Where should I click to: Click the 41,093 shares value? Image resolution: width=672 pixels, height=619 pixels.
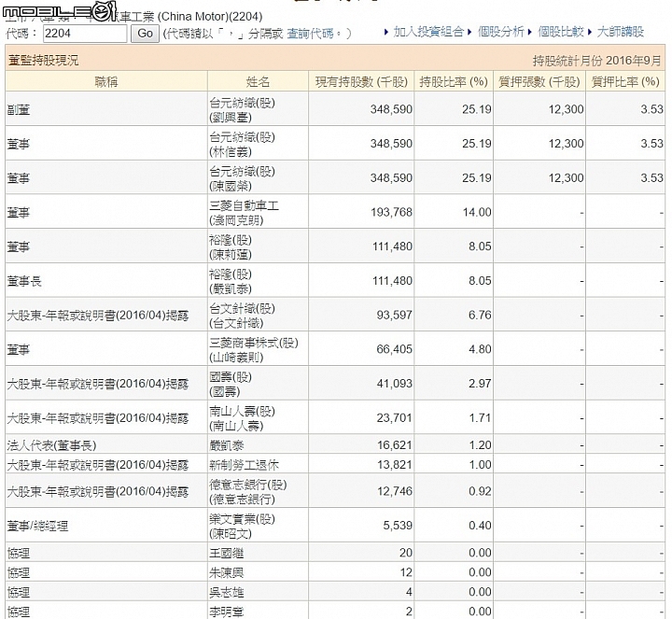click(x=394, y=384)
